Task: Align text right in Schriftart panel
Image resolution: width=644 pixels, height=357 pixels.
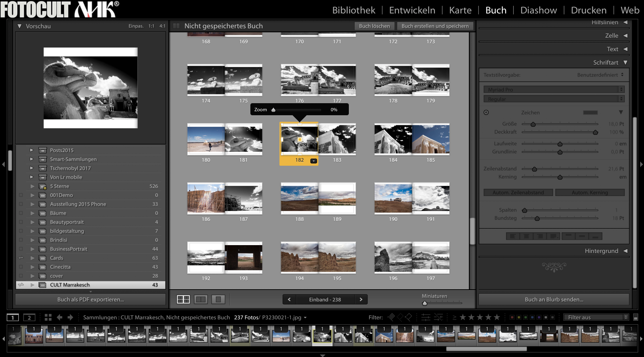Action: pyautogui.click(x=540, y=236)
